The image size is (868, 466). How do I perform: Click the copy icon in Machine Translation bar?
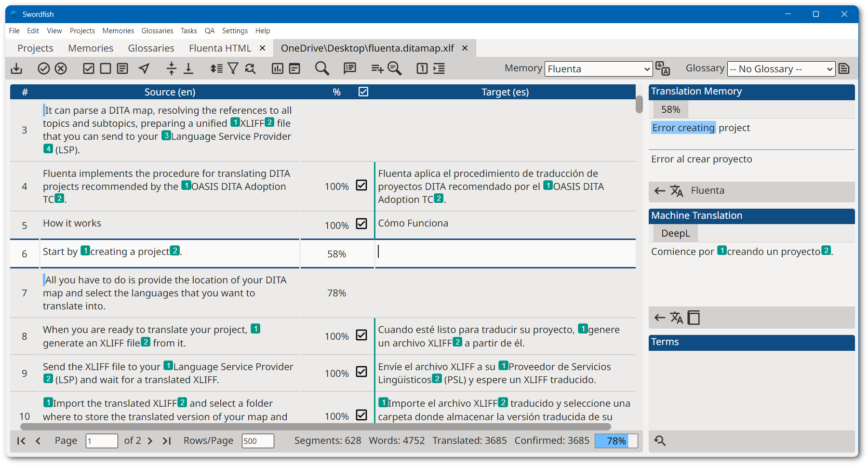pos(694,318)
